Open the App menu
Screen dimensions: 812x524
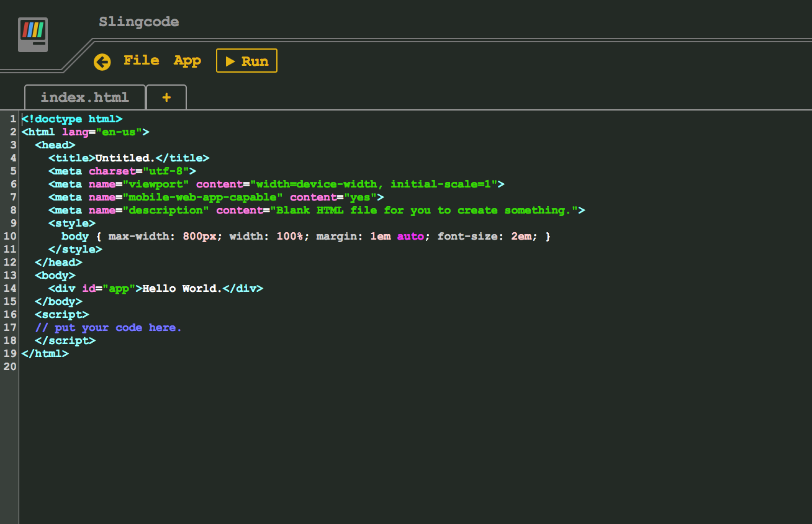pyautogui.click(x=187, y=61)
